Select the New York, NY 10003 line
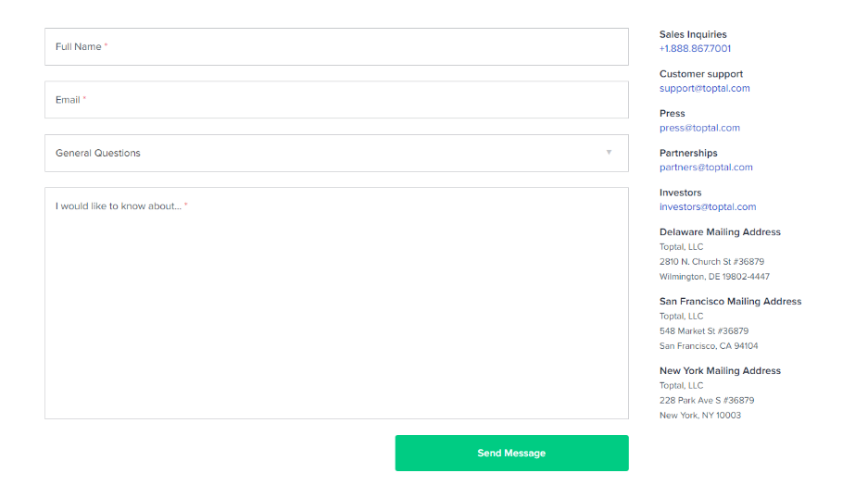 (699, 416)
